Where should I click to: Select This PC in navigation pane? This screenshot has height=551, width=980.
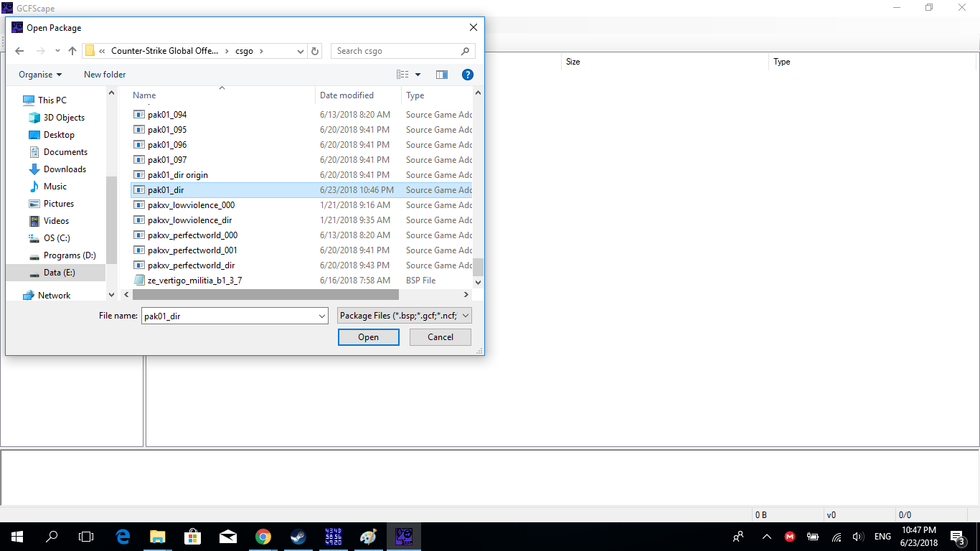click(52, 100)
